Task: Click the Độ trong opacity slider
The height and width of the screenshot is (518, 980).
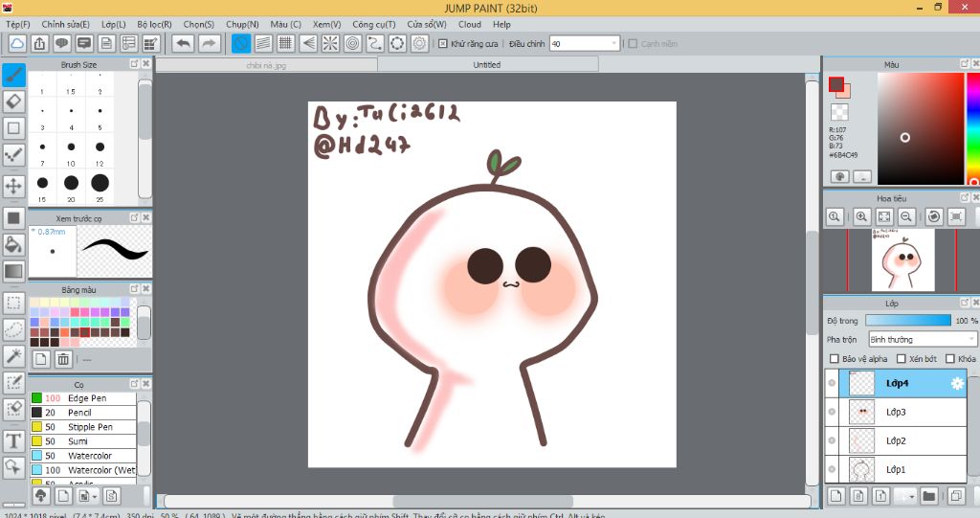Action: click(x=908, y=321)
